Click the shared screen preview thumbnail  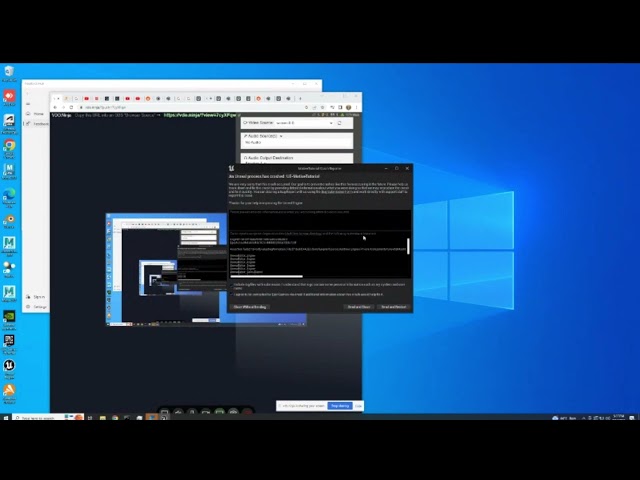coord(167,269)
